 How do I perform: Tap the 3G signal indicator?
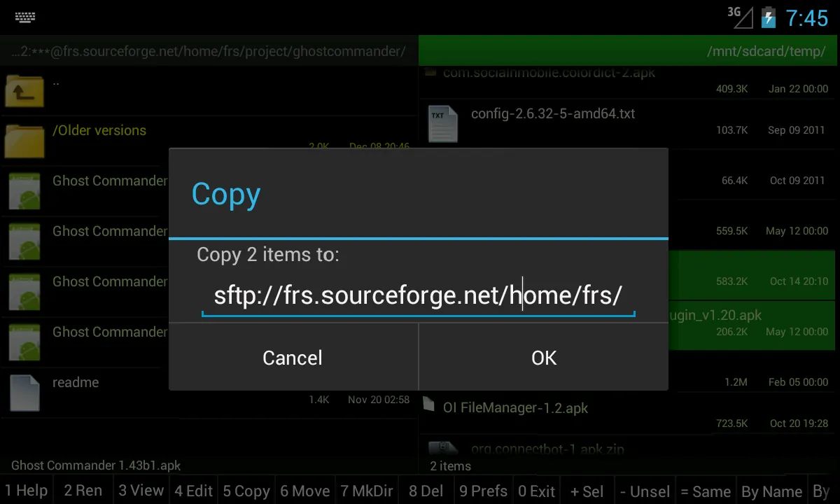click(740, 17)
